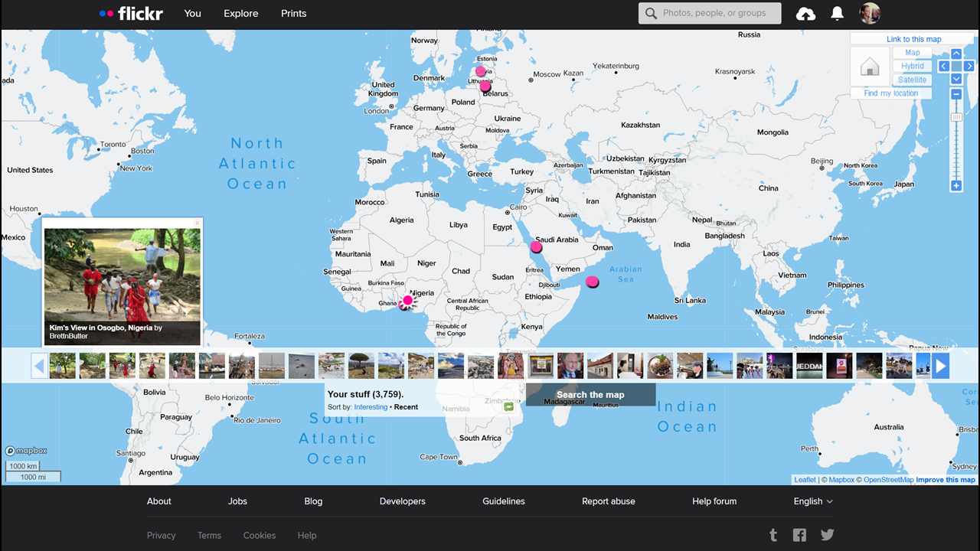Open the Prints menu

(x=294, y=13)
